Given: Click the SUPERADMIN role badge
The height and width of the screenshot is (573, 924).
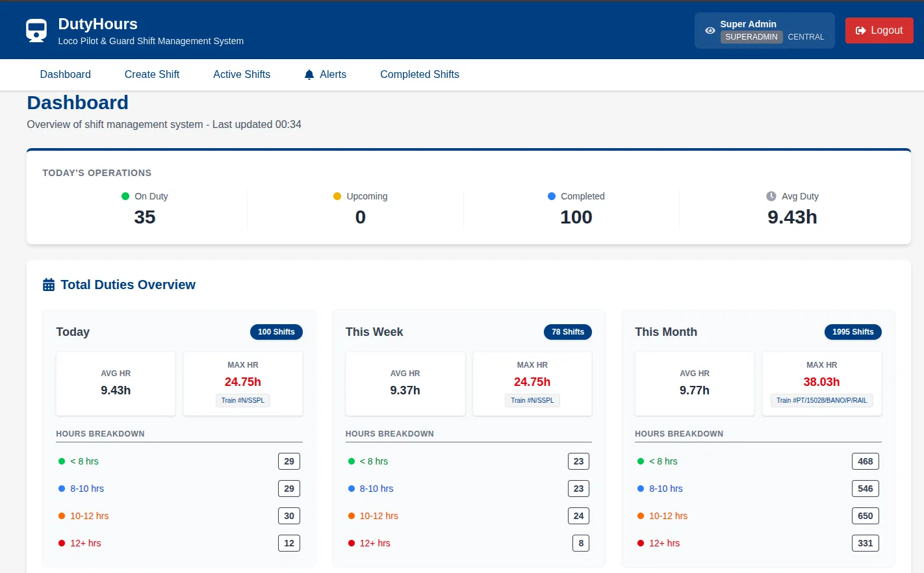Looking at the screenshot, I should pyautogui.click(x=751, y=37).
